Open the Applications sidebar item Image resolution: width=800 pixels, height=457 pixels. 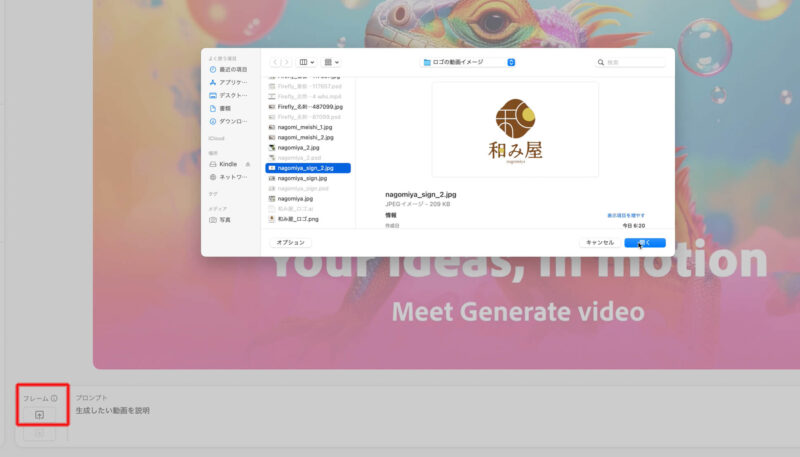[x=228, y=82]
